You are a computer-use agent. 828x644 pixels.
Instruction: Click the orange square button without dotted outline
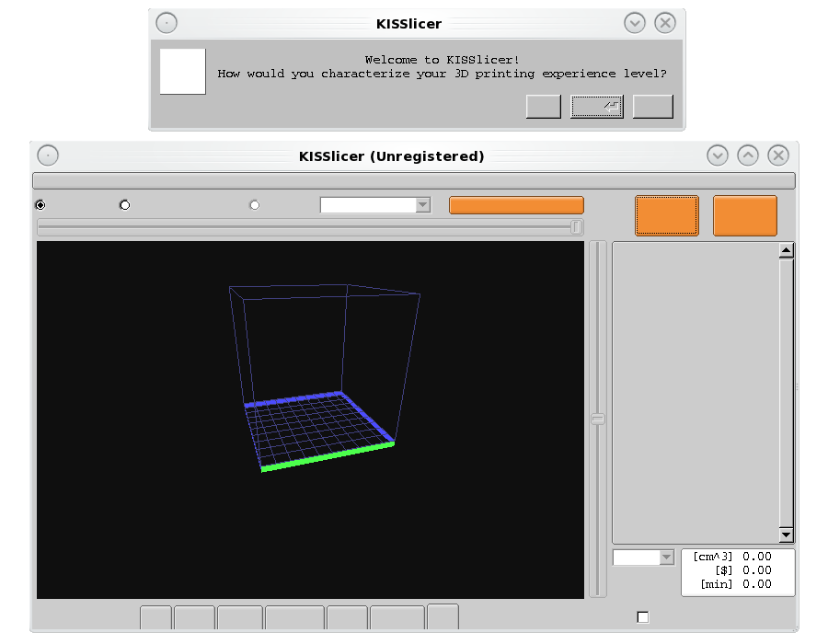[x=745, y=215]
